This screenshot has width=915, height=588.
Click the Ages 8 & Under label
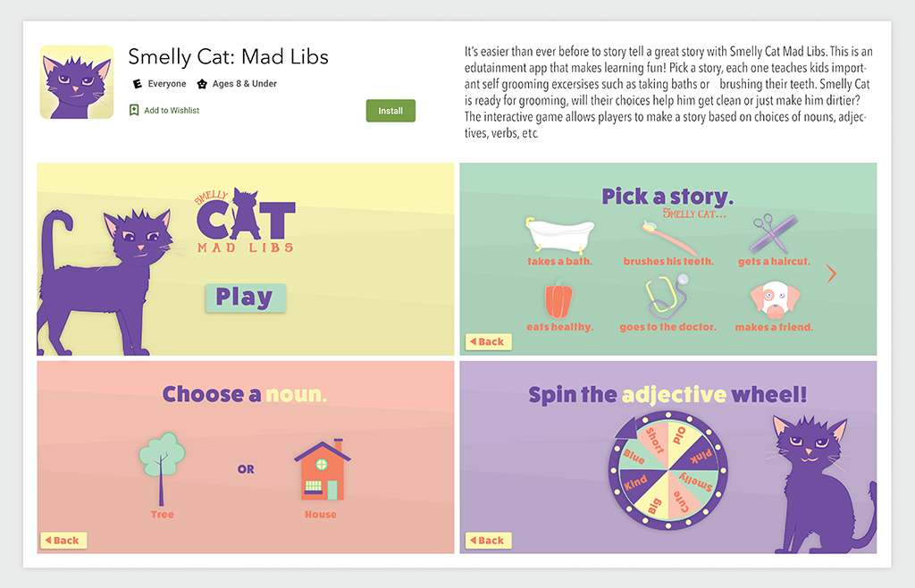click(x=244, y=84)
